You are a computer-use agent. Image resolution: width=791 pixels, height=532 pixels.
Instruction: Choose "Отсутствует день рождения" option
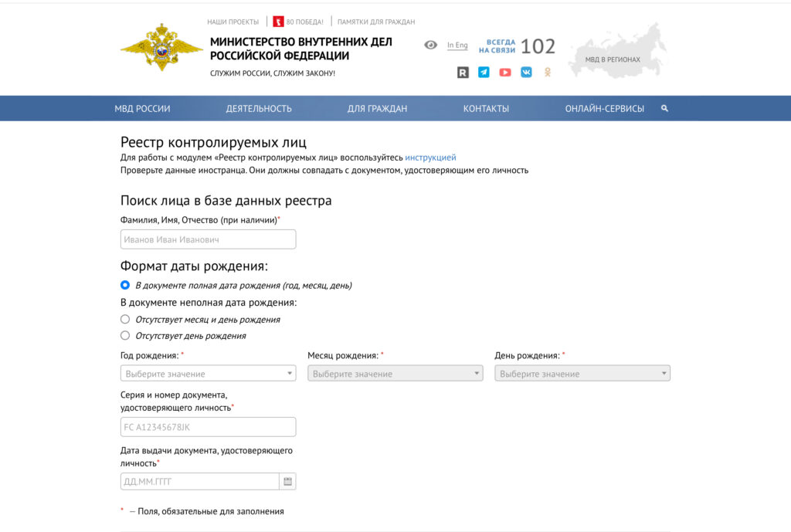click(x=124, y=335)
